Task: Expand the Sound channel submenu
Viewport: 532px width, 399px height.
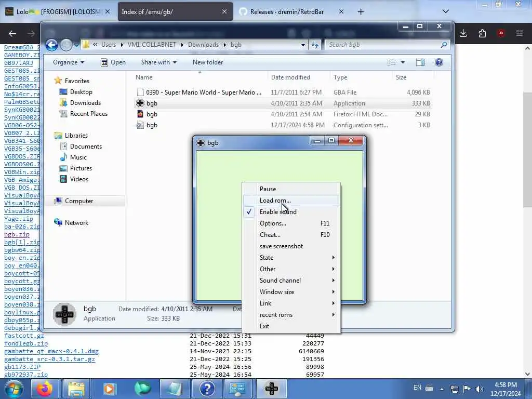Action: [291, 281]
